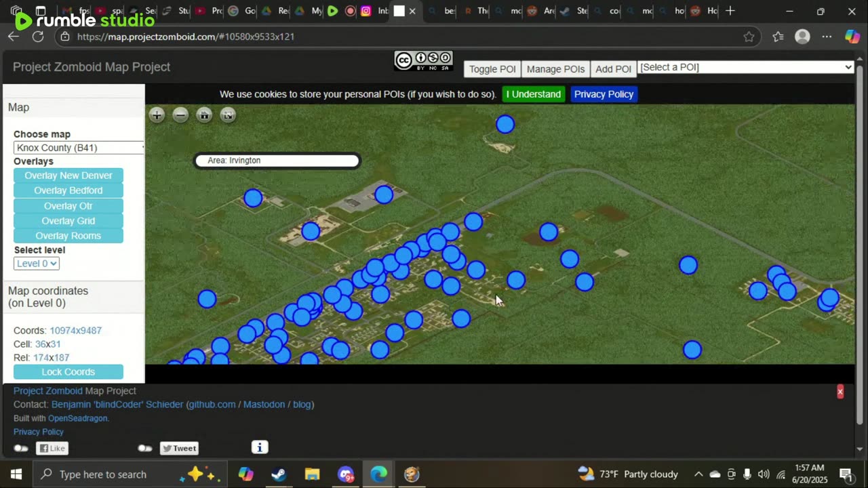The width and height of the screenshot is (868, 488).
Task: Expand the Select a POI dropdown
Action: (745, 67)
